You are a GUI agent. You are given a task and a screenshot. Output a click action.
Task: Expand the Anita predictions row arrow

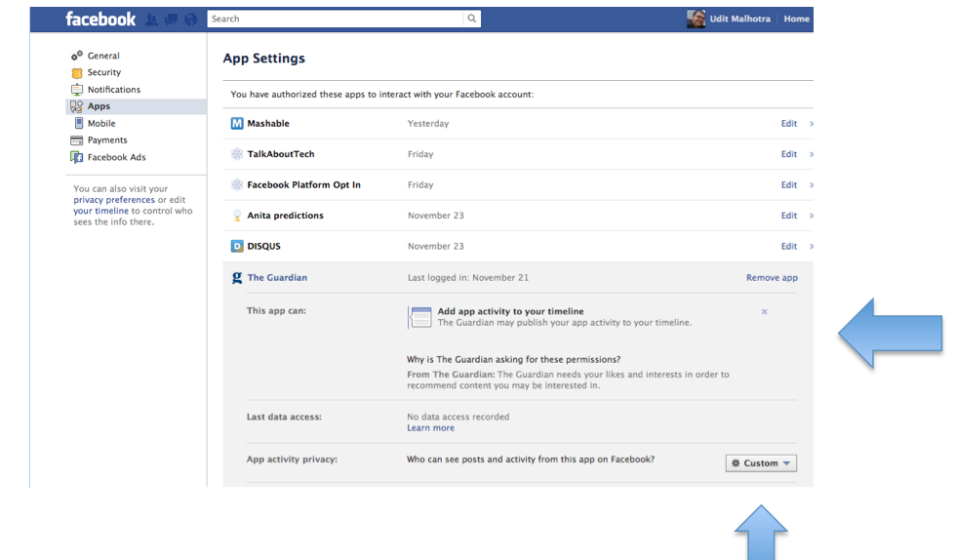[812, 216]
